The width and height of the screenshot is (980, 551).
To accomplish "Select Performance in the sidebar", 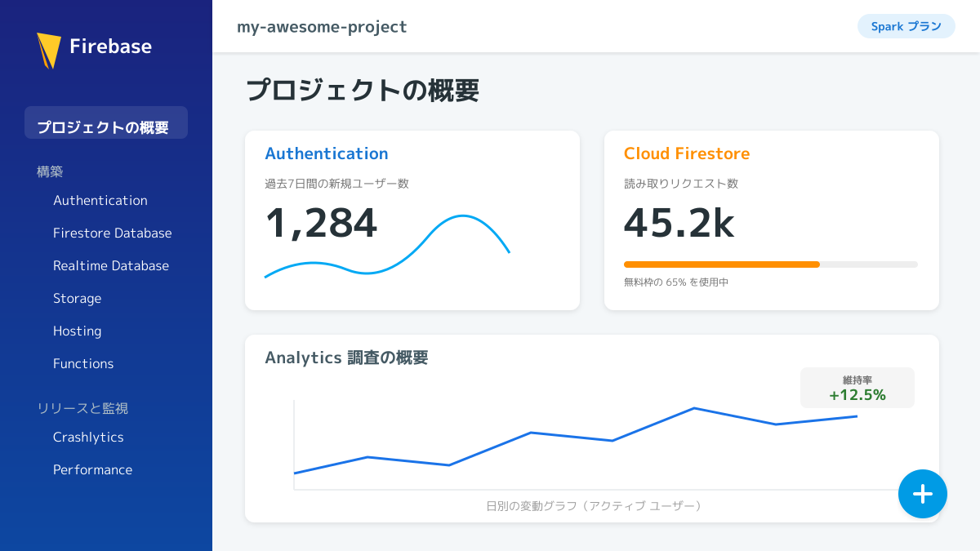I will [x=92, y=469].
